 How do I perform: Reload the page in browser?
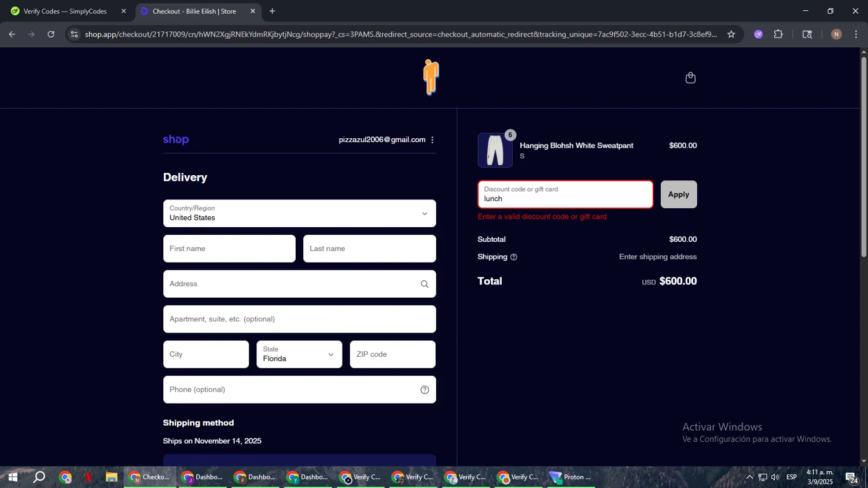[x=51, y=34]
